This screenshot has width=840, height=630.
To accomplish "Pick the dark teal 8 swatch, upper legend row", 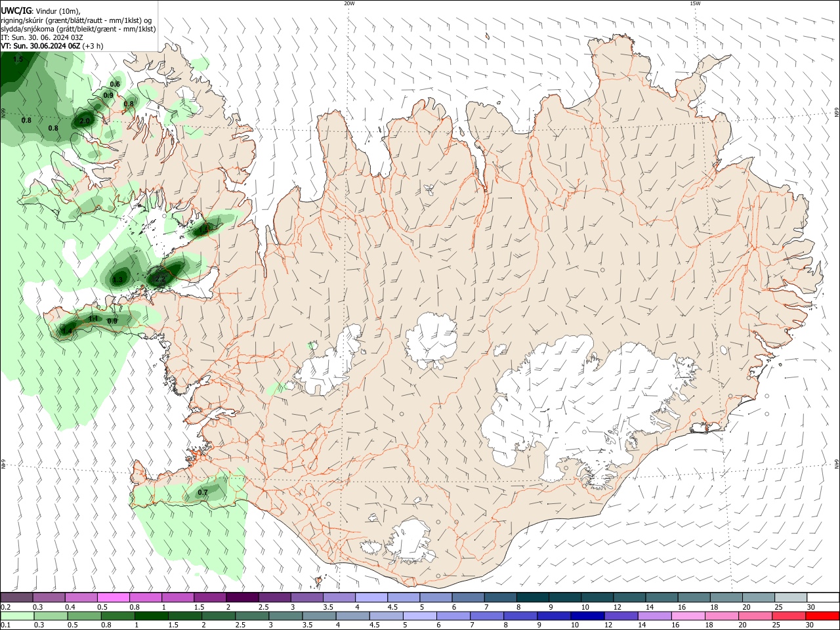I will coord(533,597).
